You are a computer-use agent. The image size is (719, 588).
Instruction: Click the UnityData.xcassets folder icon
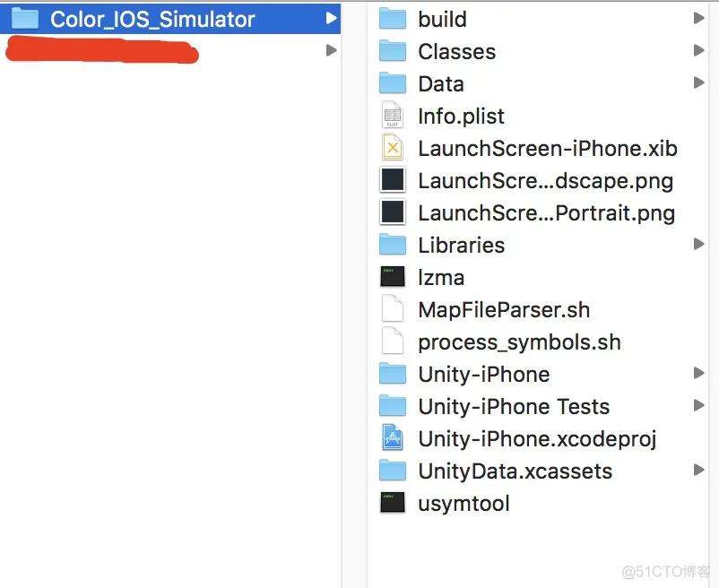tap(393, 471)
